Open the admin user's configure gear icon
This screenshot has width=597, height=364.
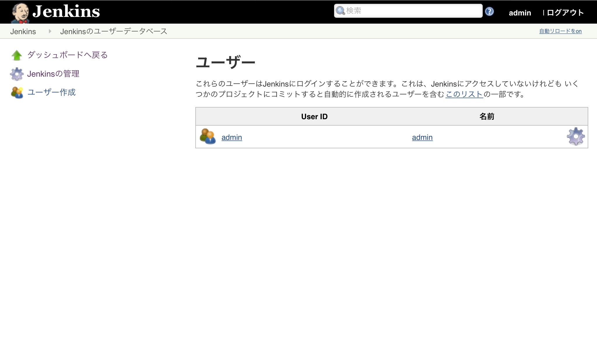576,136
